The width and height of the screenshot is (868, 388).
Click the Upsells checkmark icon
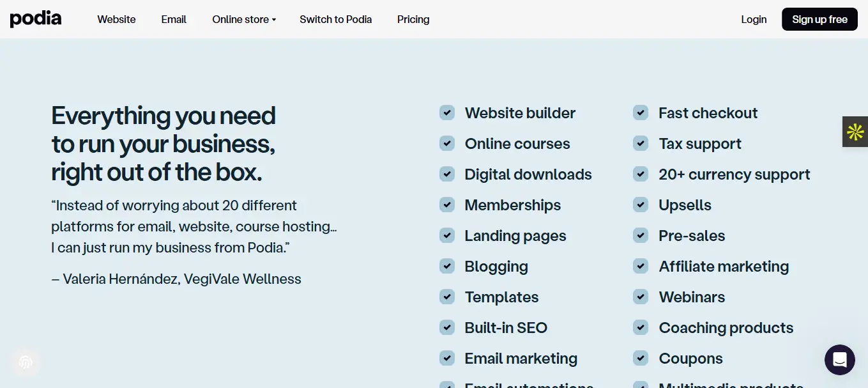point(641,205)
